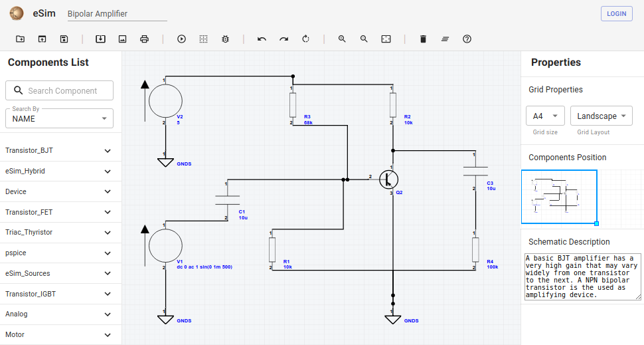Image resolution: width=644 pixels, height=345 pixels.
Task: Zoom in on the schematic
Action: click(x=342, y=39)
